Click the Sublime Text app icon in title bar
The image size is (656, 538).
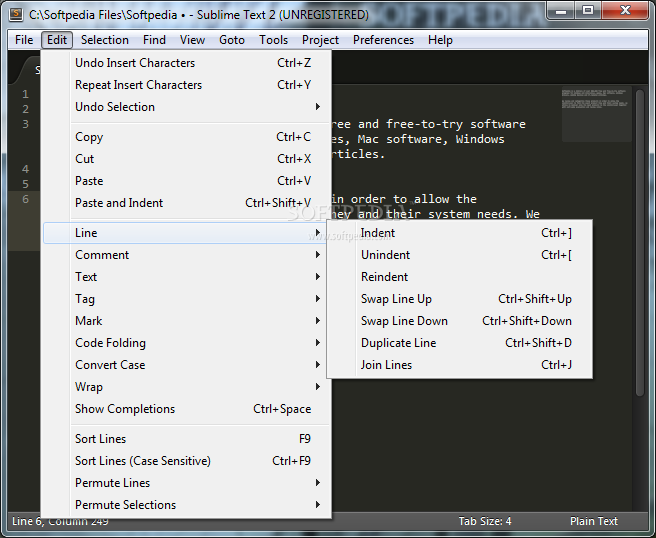16,14
